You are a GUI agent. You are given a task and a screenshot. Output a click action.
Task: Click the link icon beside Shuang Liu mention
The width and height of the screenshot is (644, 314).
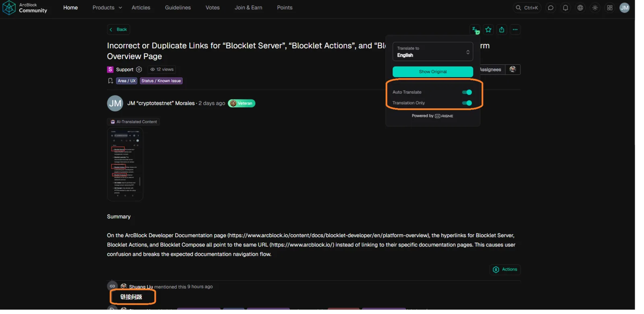pos(112,286)
